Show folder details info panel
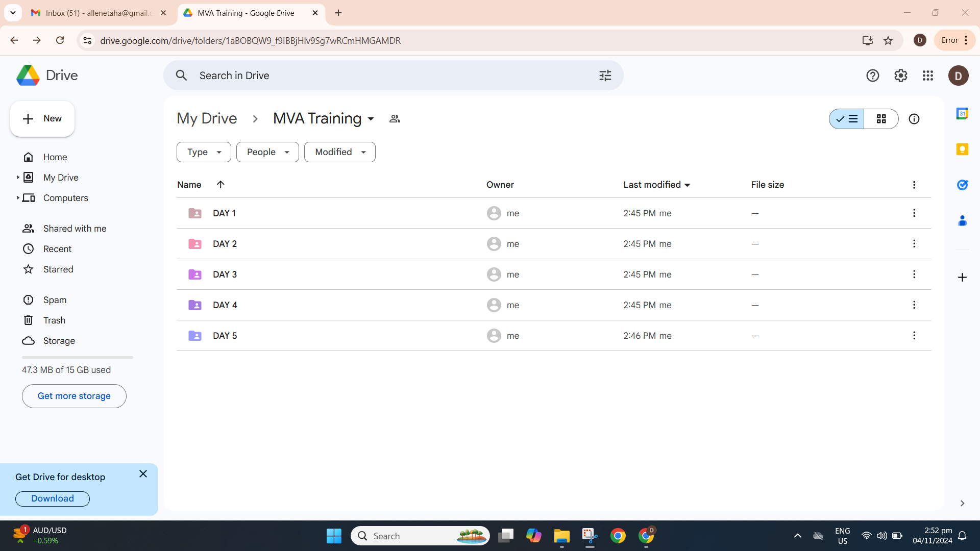 tap(914, 119)
